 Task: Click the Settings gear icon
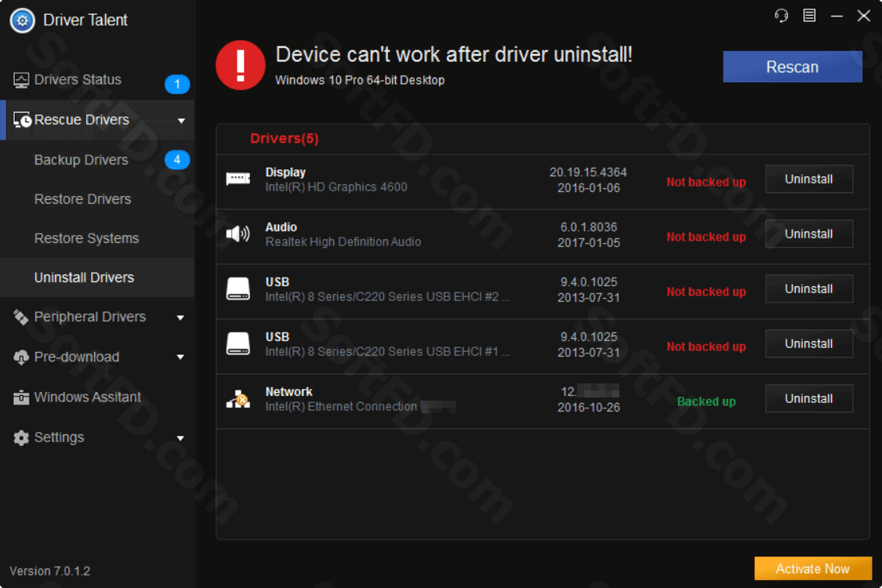(x=21, y=437)
